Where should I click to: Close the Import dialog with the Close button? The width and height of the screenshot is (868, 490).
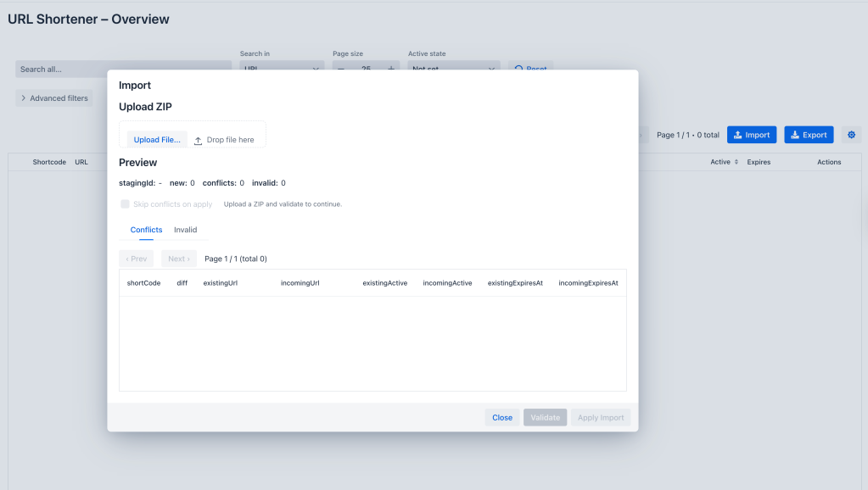click(501, 417)
